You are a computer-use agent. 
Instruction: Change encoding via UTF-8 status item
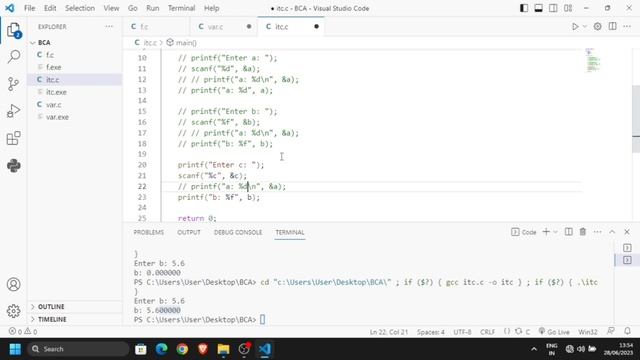(462, 332)
